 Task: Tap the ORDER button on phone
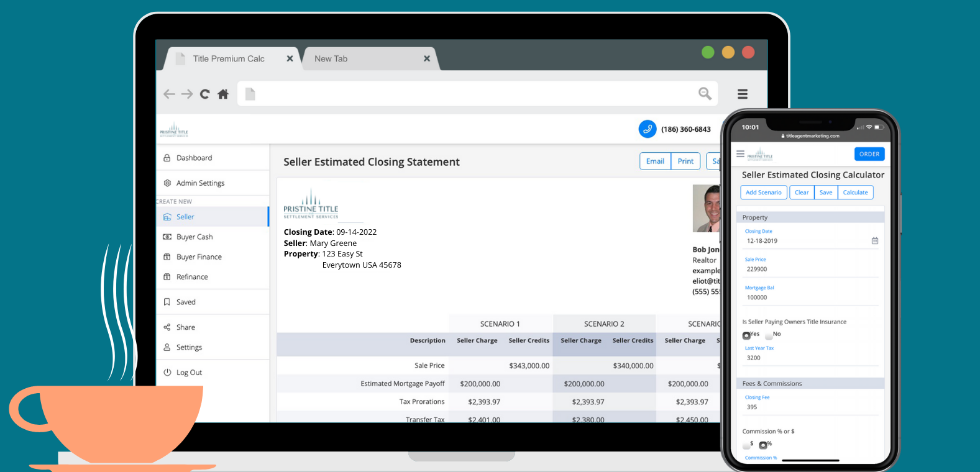point(869,154)
